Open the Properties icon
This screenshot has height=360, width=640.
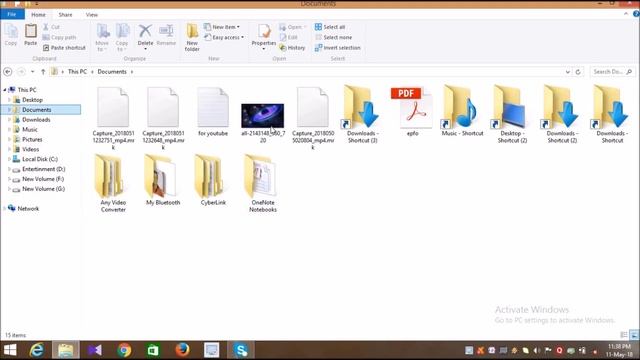[264, 32]
